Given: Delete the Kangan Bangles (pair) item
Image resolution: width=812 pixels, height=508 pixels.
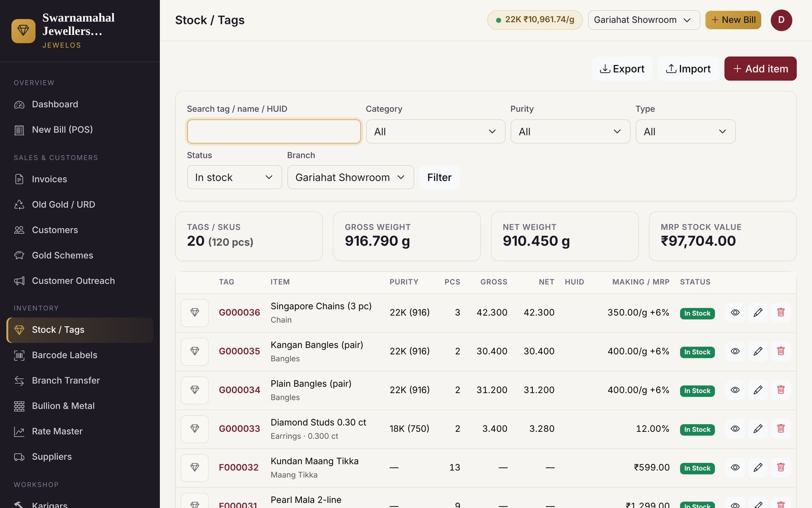Looking at the screenshot, I should pyautogui.click(x=781, y=351).
